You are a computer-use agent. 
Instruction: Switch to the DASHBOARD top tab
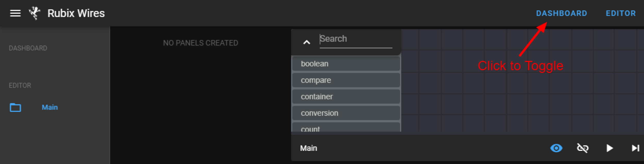pyautogui.click(x=562, y=13)
